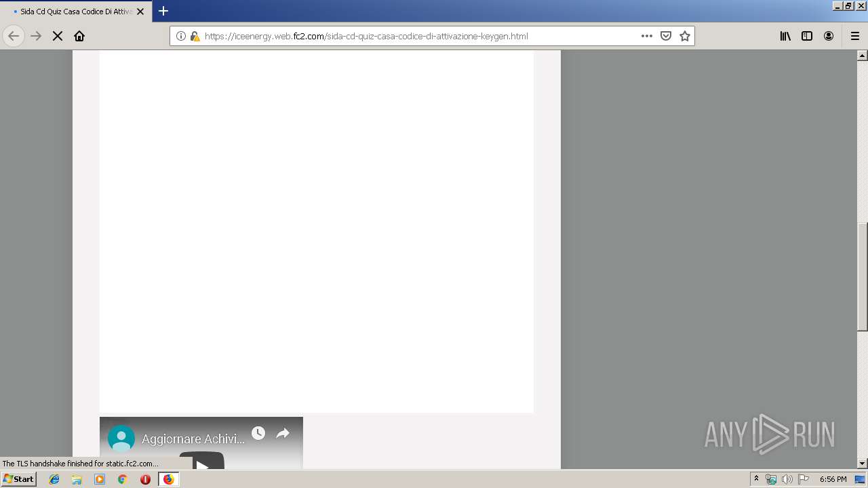This screenshot has height=488, width=868.
Task: Open network status tray icon
Action: click(771, 479)
